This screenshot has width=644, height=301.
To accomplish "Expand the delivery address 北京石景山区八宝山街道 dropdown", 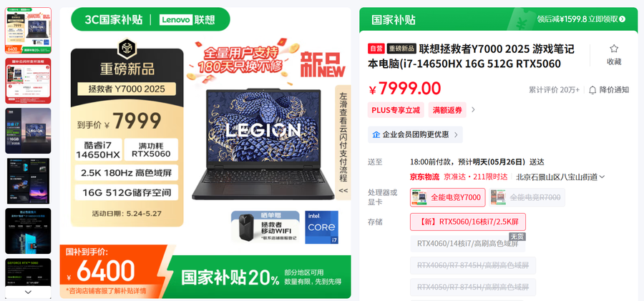I will coord(560,177).
